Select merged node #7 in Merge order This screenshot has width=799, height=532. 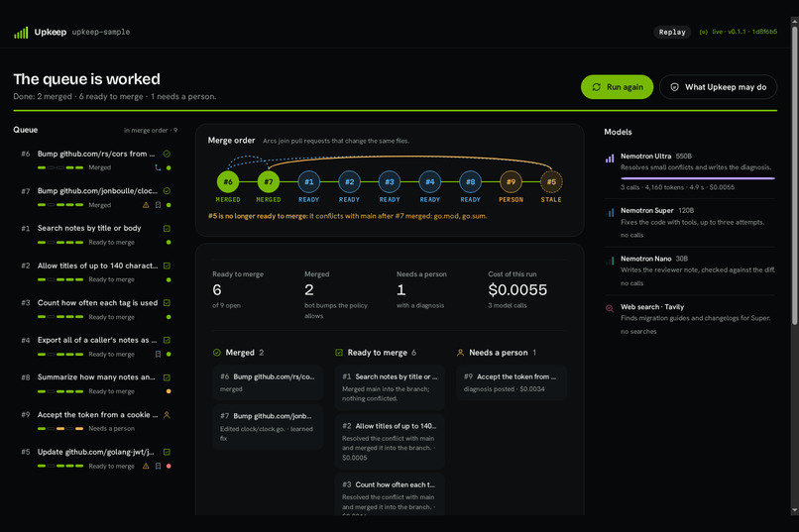pos(269,181)
